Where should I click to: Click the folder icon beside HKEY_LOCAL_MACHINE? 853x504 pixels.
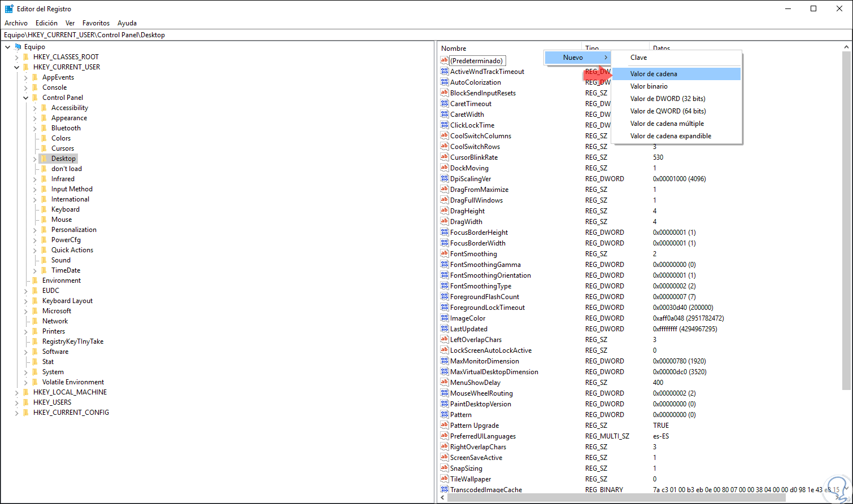(x=26, y=392)
